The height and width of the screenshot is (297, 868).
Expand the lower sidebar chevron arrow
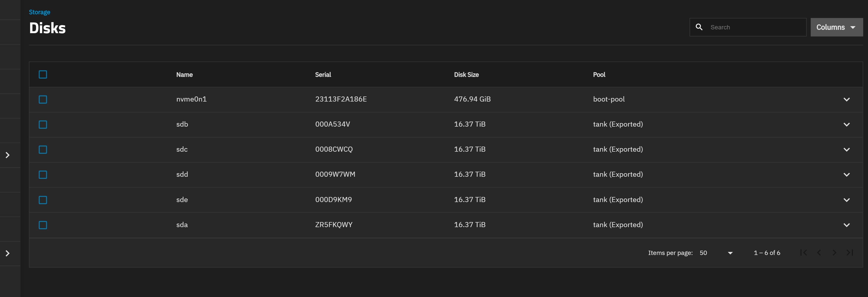point(7,253)
